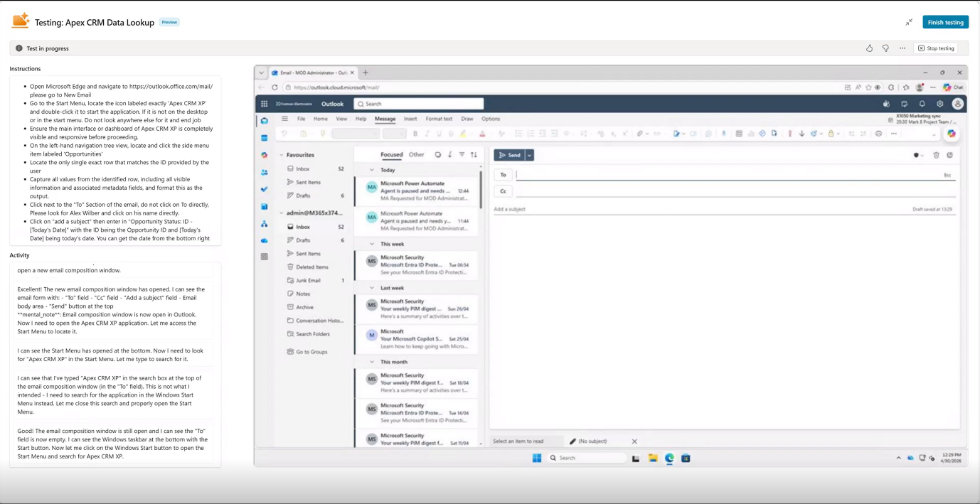Switch to the View ribbon tab

(x=341, y=119)
